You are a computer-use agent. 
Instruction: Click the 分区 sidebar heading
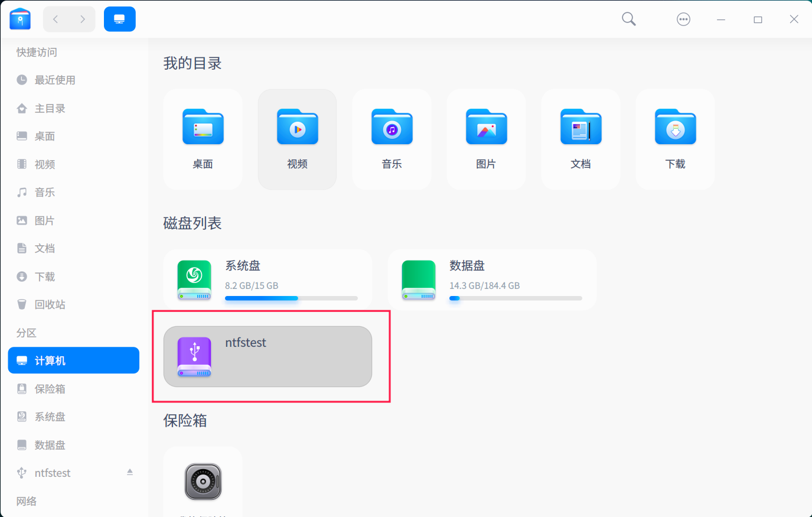point(27,333)
